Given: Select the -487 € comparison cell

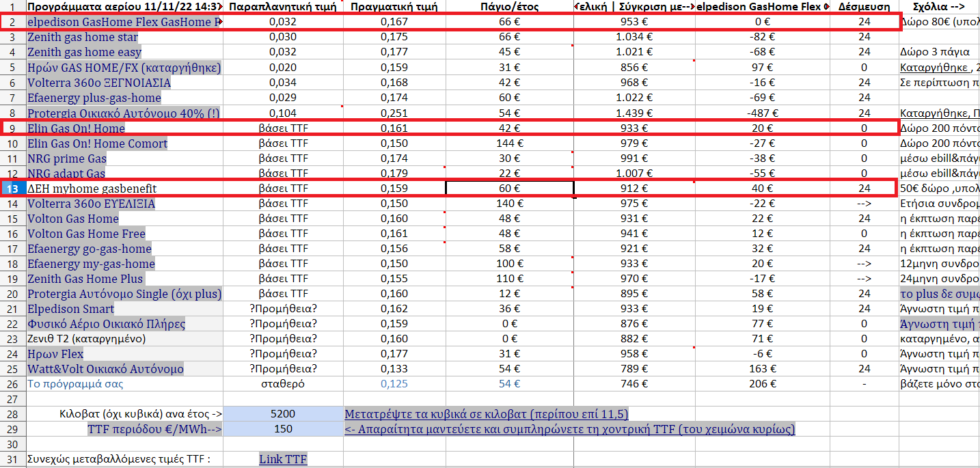Looking at the screenshot, I should point(763,113).
